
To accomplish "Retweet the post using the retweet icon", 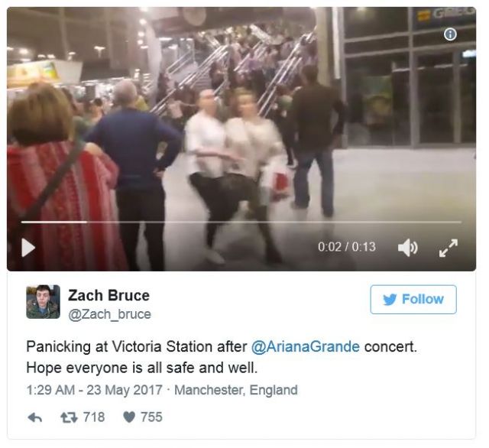I will [69, 417].
